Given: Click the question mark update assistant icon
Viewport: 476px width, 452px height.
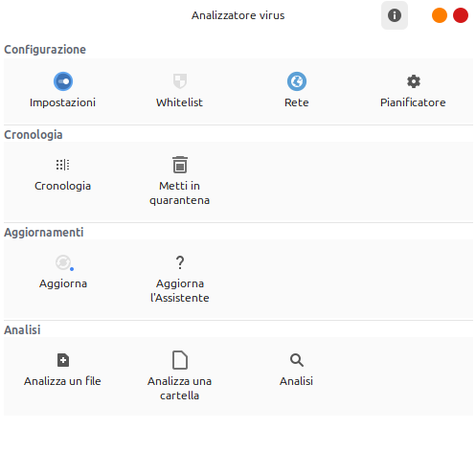Looking at the screenshot, I should click(x=180, y=262).
